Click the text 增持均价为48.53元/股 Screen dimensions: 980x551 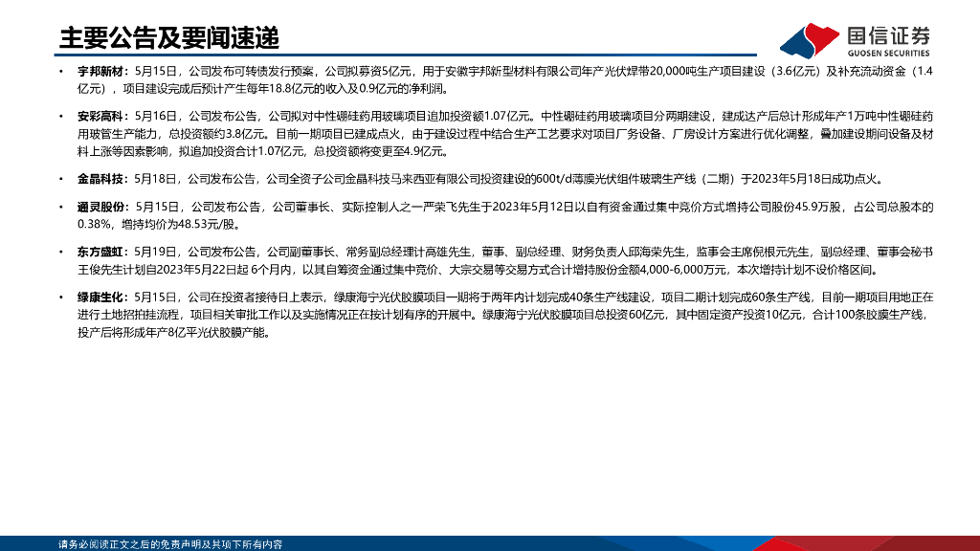177,225
